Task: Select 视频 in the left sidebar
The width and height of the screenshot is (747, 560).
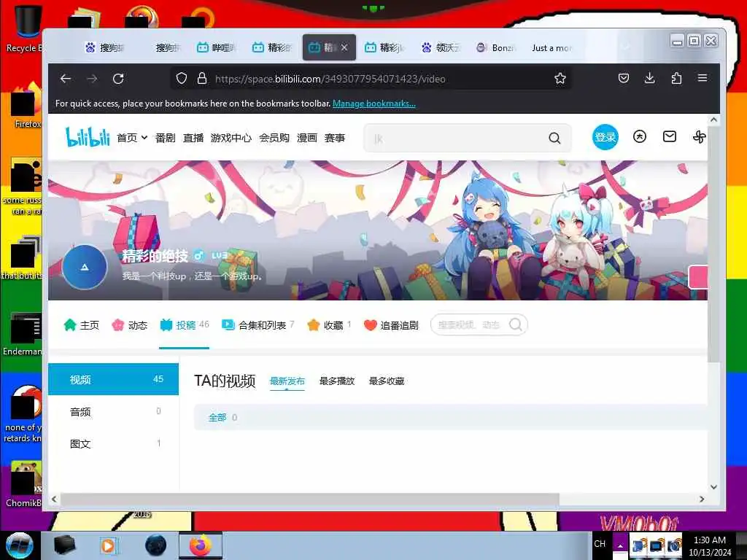Action: (113, 379)
